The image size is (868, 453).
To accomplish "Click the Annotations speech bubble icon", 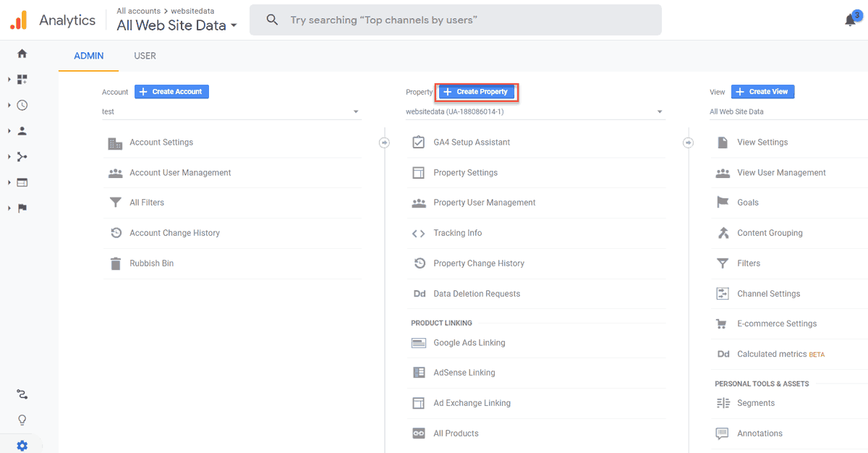I will click(x=722, y=433).
